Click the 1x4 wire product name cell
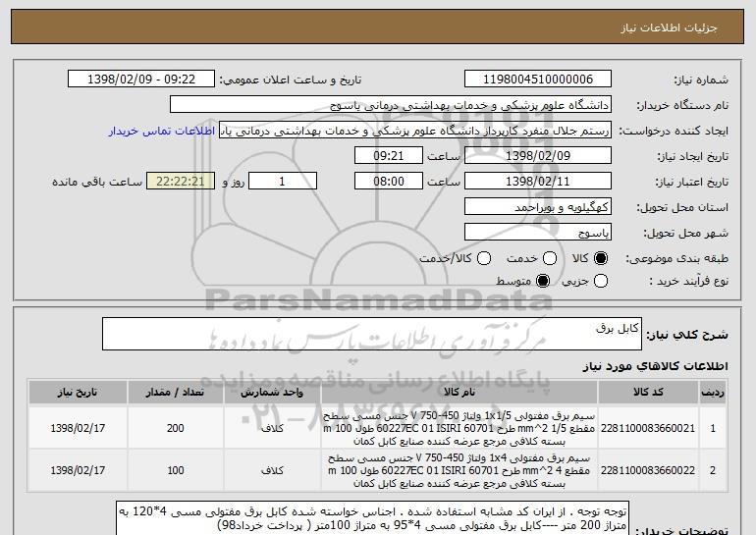This screenshot has width=756, height=535. (x=459, y=470)
